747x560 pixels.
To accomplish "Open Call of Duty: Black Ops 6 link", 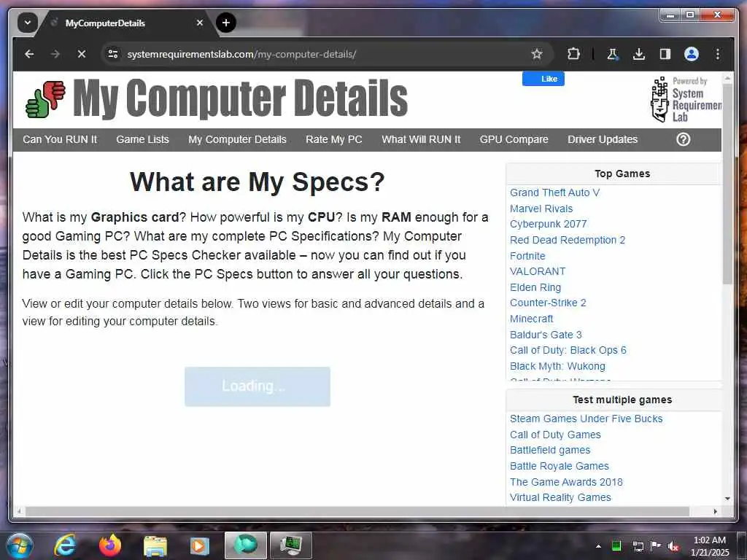I will pos(568,350).
